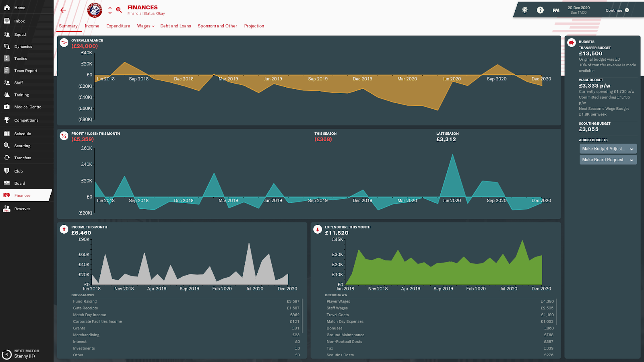Select the Gate Receipts income row
644x362 pixels.
pyautogui.click(x=186, y=308)
